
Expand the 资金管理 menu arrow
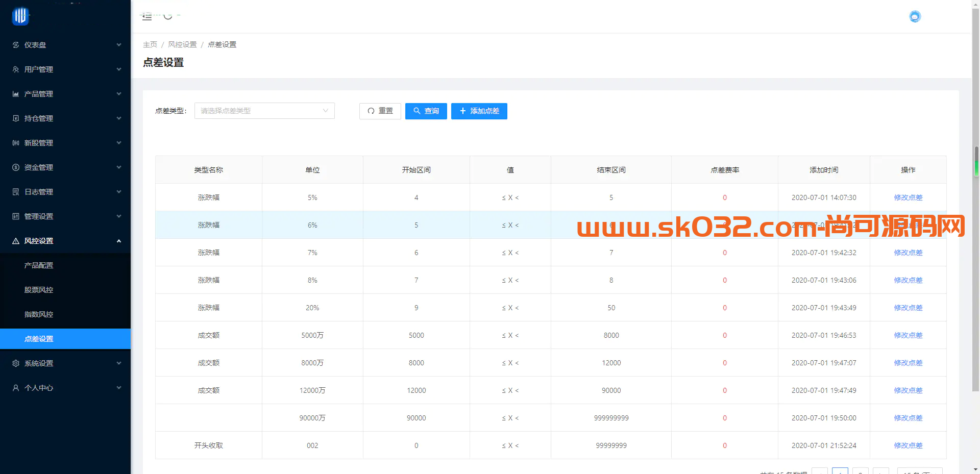(x=119, y=167)
